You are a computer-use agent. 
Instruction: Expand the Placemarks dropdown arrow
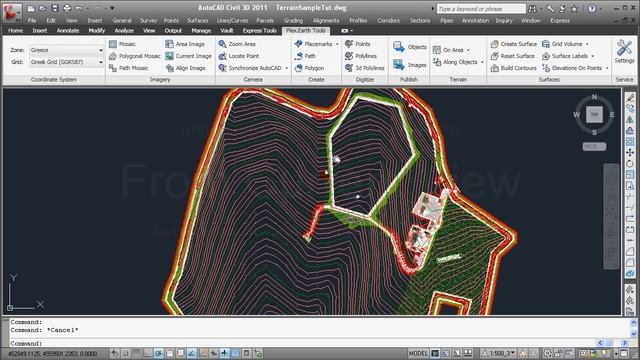pos(337,44)
